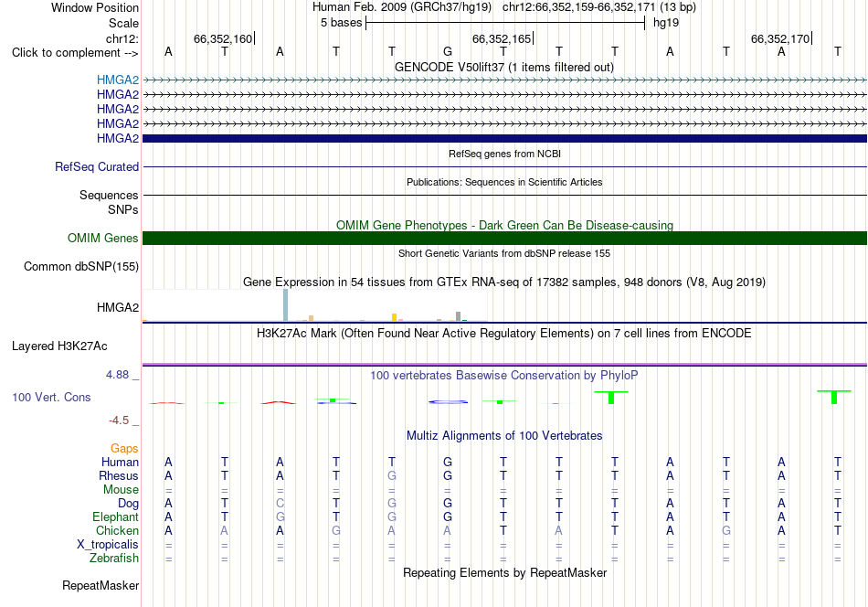Click the dark green OMIM gene bar

click(x=504, y=239)
